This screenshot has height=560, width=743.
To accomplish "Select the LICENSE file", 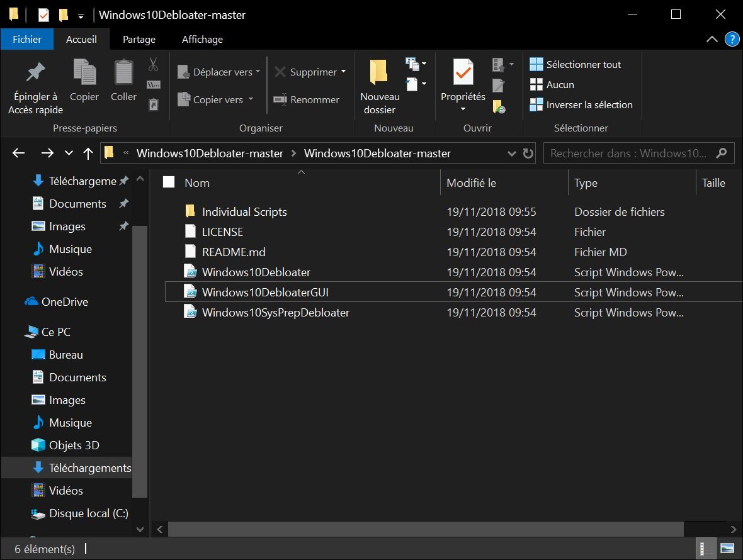I will pyautogui.click(x=222, y=232).
